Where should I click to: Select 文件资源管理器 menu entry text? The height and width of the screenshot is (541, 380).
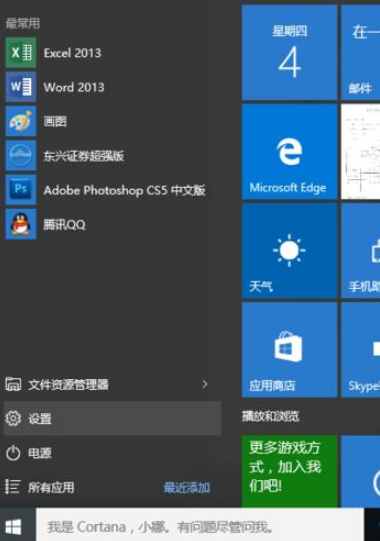pos(68,384)
